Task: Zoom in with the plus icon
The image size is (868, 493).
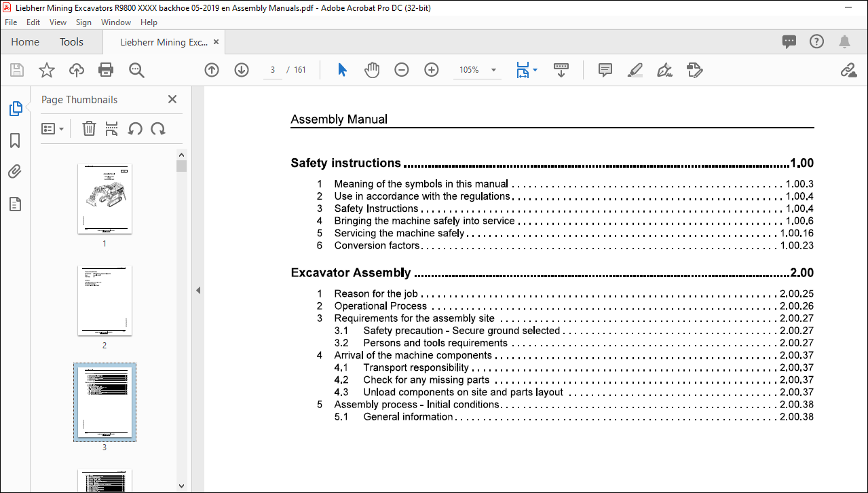Action: pos(432,70)
